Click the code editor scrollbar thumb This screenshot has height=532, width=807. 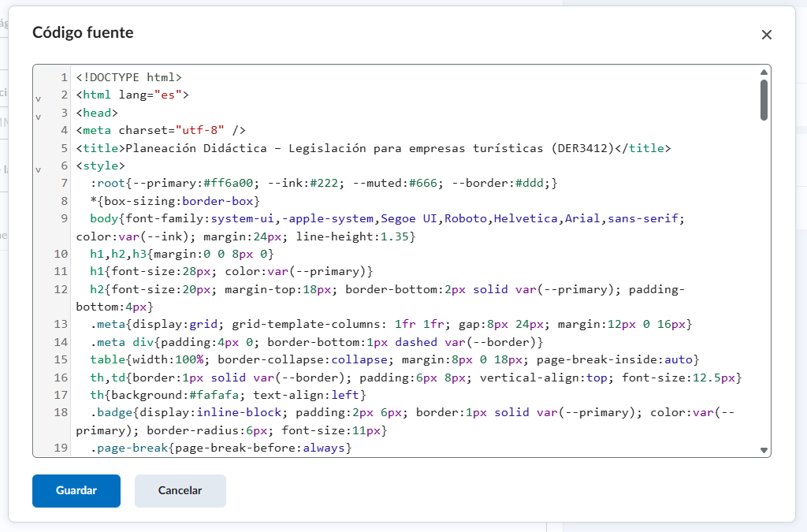(x=764, y=100)
